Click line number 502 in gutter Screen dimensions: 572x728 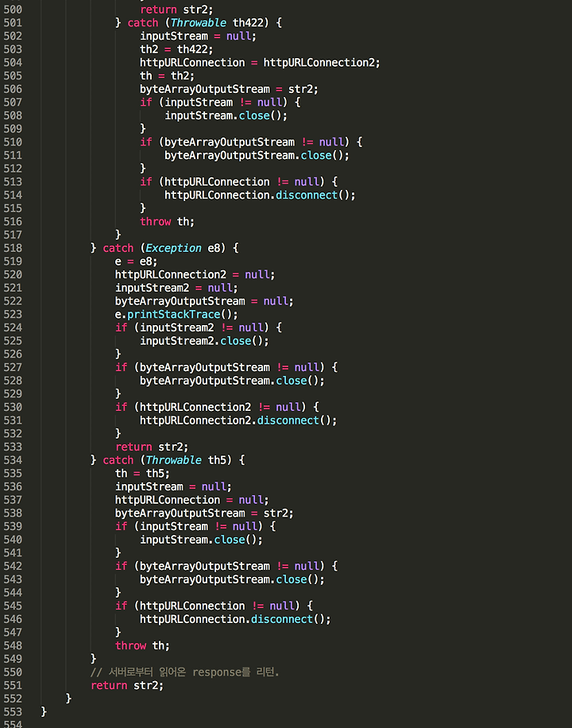[x=13, y=37]
